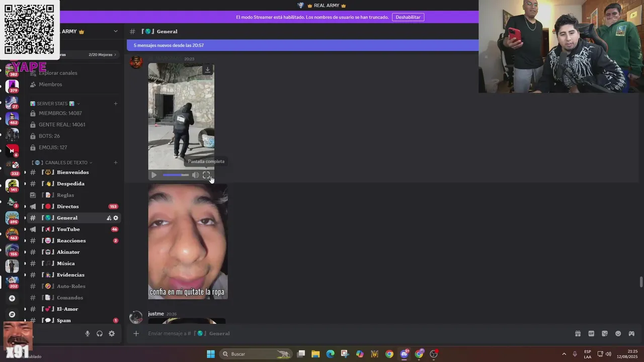Open 'Explorar canales'
This screenshot has height=362, width=644.
[x=58, y=73]
